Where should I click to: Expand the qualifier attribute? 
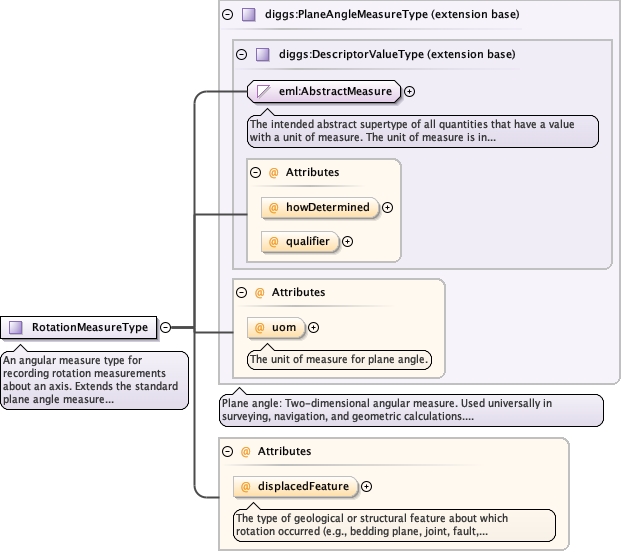(x=348, y=241)
